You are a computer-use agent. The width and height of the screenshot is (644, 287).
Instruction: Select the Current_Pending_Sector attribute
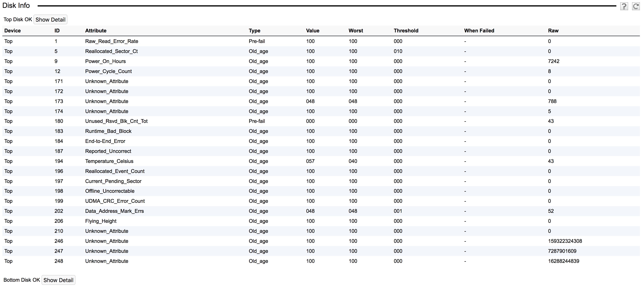(113, 181)
